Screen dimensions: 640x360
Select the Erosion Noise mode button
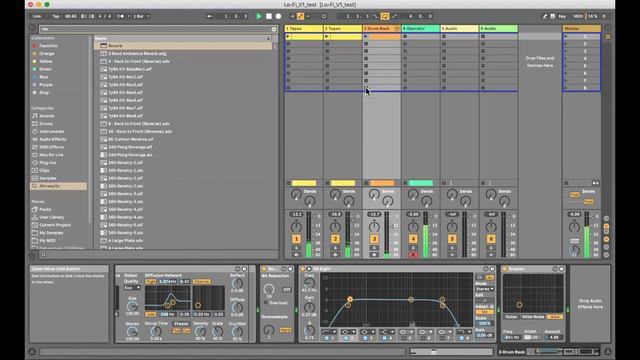point(511,317)
